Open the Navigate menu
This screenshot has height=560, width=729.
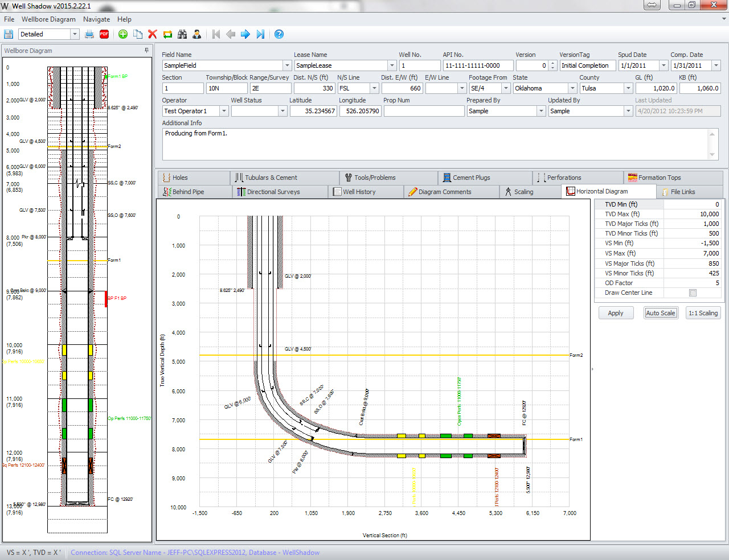[96, 19]
